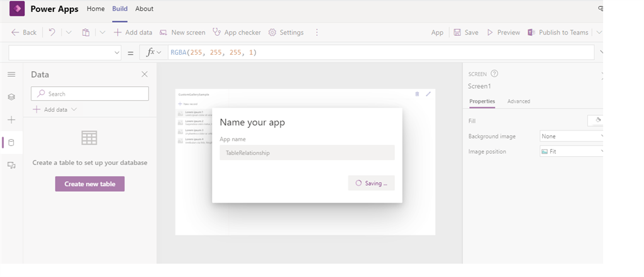The height and width of the screenshot is (277, 644).
Task: Open the Media icon in sidebar
Action: tap(11, 165)
